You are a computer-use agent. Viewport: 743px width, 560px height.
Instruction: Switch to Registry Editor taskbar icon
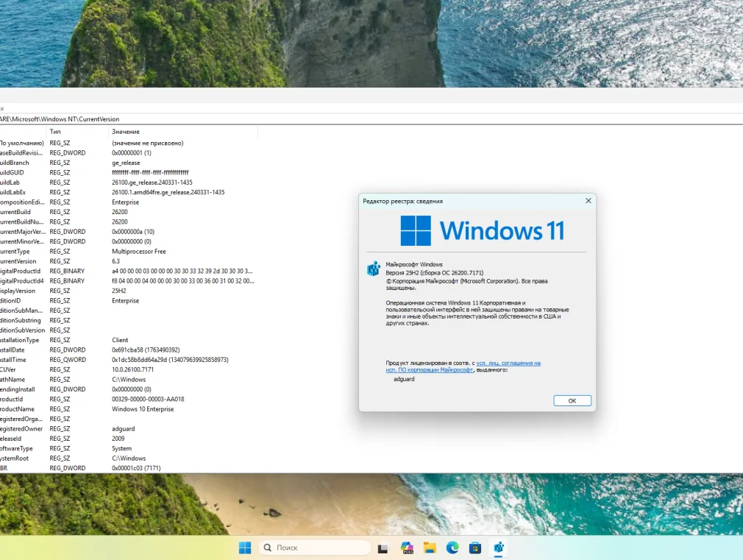(x=499, y=548)
